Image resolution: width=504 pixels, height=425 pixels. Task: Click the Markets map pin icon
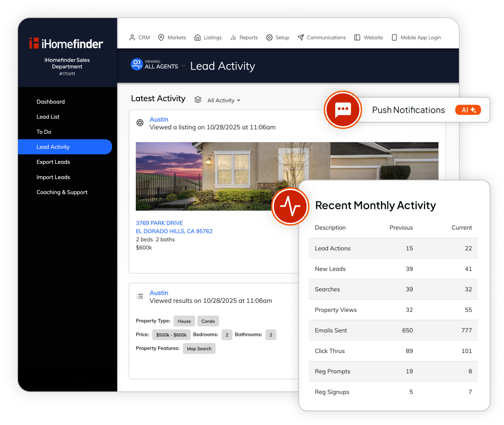click(161, 38)
